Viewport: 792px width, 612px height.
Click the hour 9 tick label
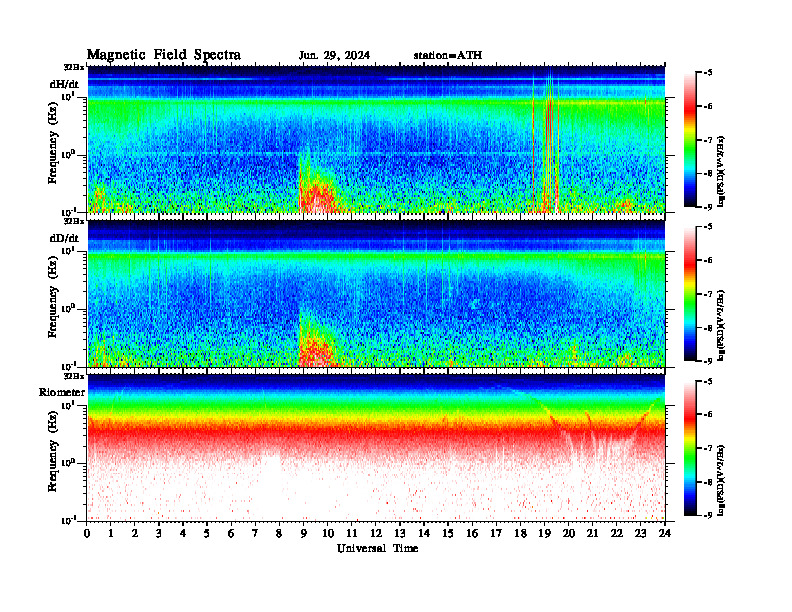pyautogui.click(x=304, y=533)
